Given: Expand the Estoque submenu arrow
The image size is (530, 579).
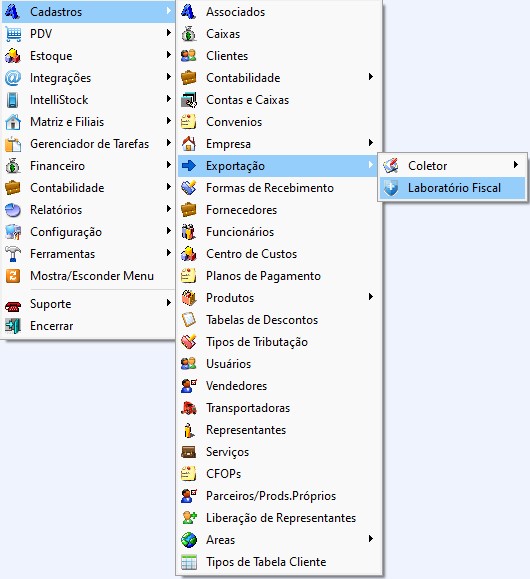Looking at the screenshot, I should coord(169,55).
